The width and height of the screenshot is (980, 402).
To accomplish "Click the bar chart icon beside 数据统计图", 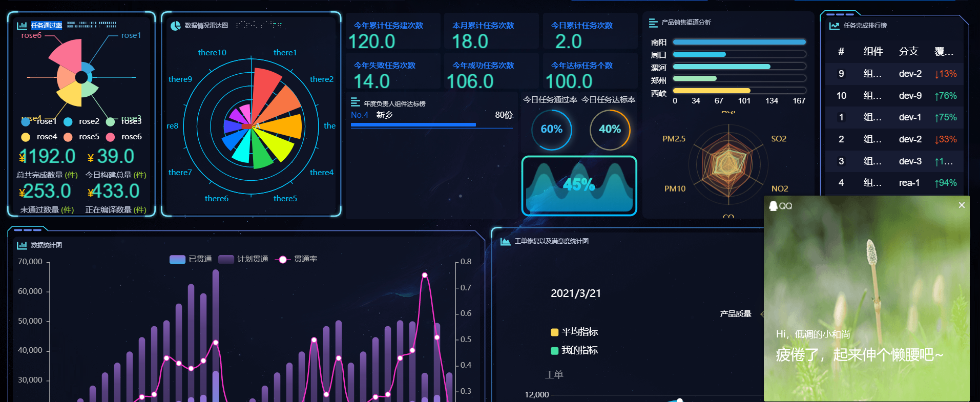I will click(x=22, y=245).
